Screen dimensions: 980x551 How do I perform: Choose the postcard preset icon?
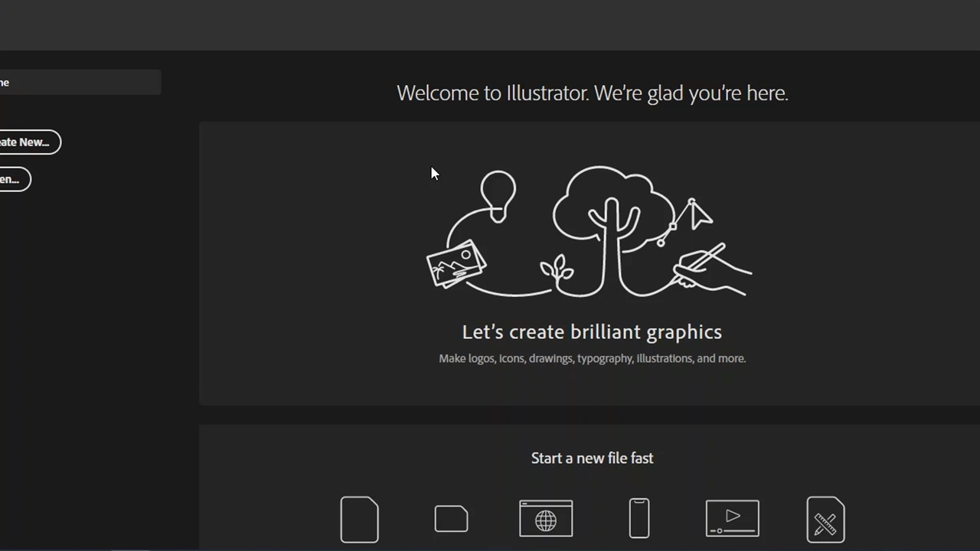click(x=451, y=519)
